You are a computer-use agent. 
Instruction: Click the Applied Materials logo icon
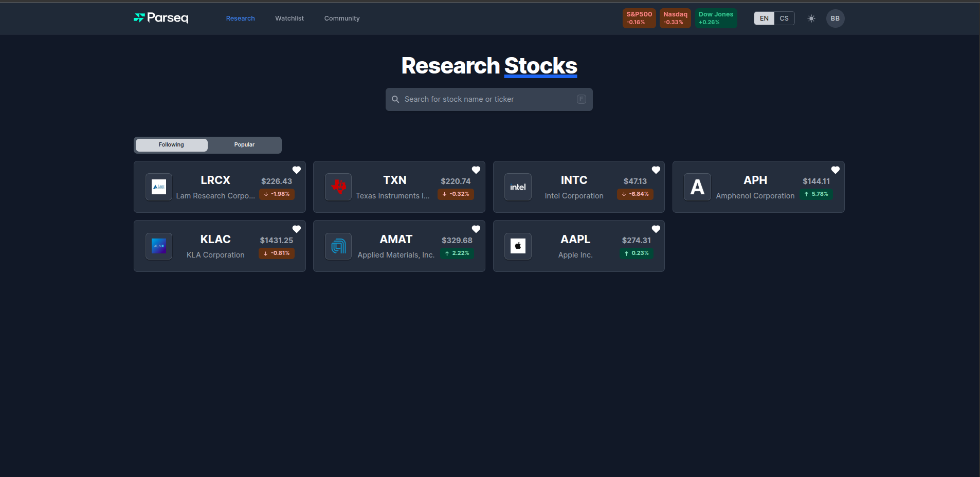338,246
